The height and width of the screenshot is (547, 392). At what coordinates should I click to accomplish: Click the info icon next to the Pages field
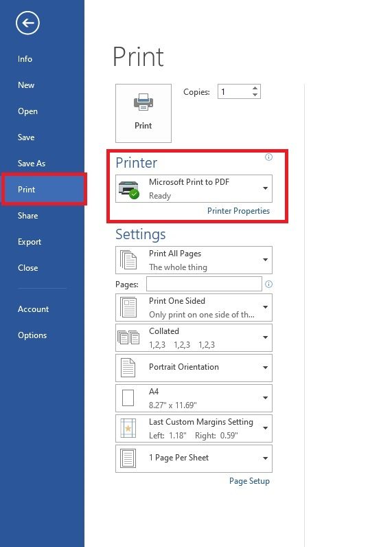(268, 284)
